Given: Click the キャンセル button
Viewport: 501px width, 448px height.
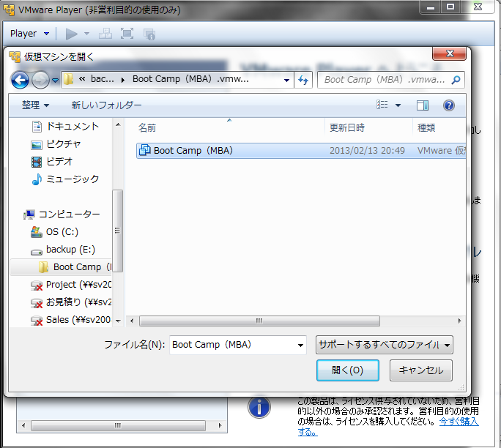Looking at the screenshot, I should point(421,370).
